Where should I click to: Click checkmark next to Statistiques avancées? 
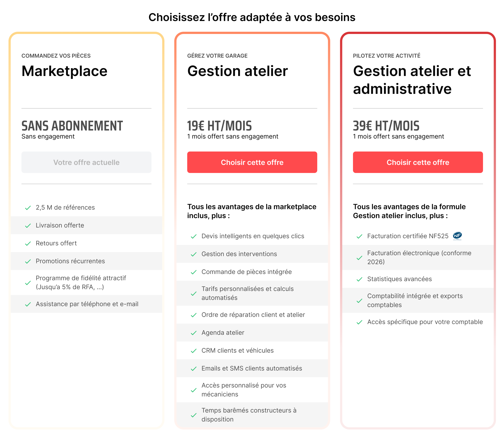point(359,279)
